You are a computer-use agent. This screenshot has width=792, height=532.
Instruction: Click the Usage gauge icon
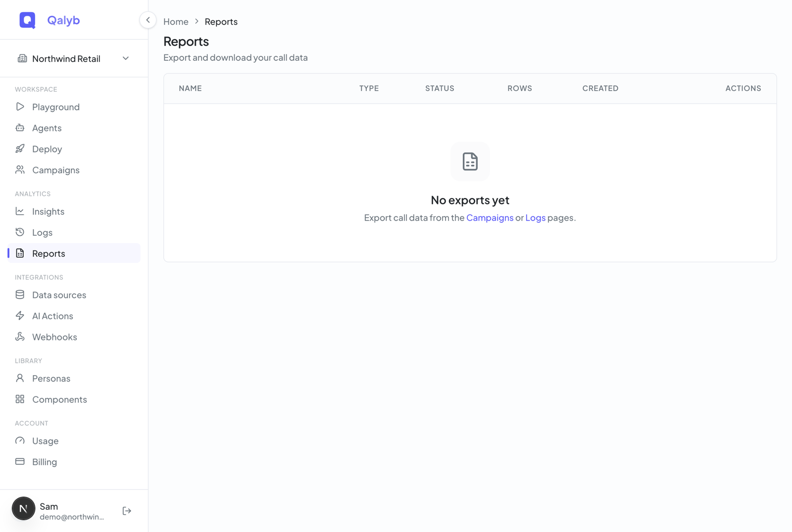click(x=20, y=441)
